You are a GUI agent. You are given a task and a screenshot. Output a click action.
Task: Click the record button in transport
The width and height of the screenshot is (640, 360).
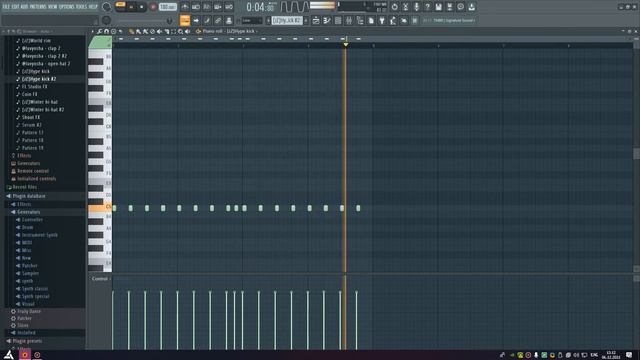click(x=153, y=7)
